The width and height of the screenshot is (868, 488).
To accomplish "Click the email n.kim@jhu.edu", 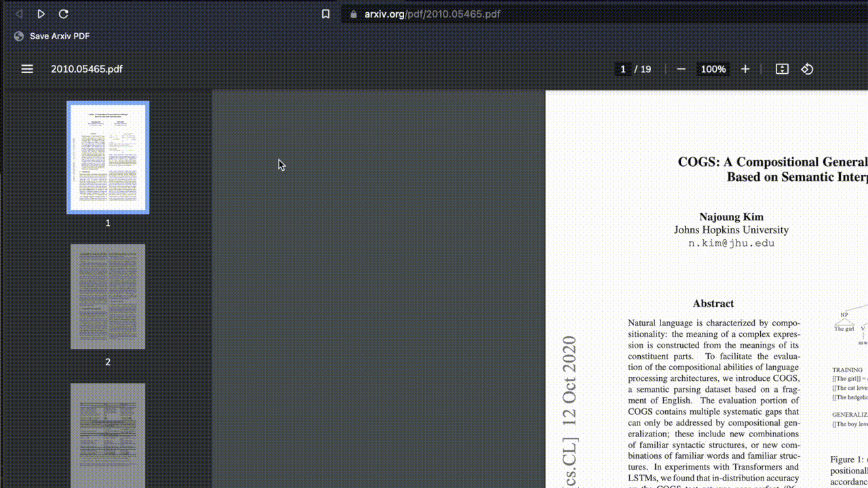I will 731,243.
